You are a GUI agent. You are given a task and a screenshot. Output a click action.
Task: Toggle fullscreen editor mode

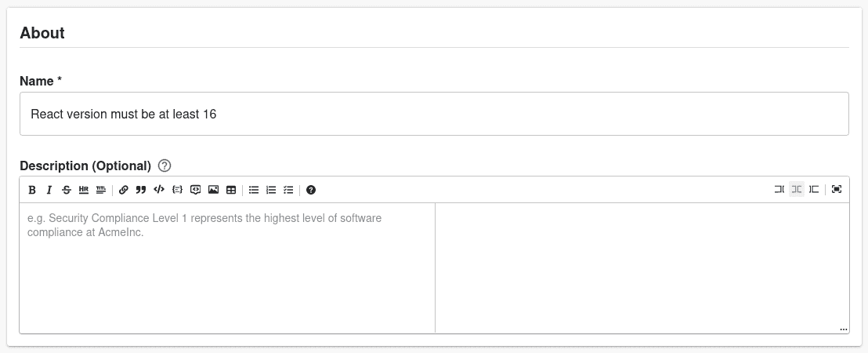pos(837,190)
